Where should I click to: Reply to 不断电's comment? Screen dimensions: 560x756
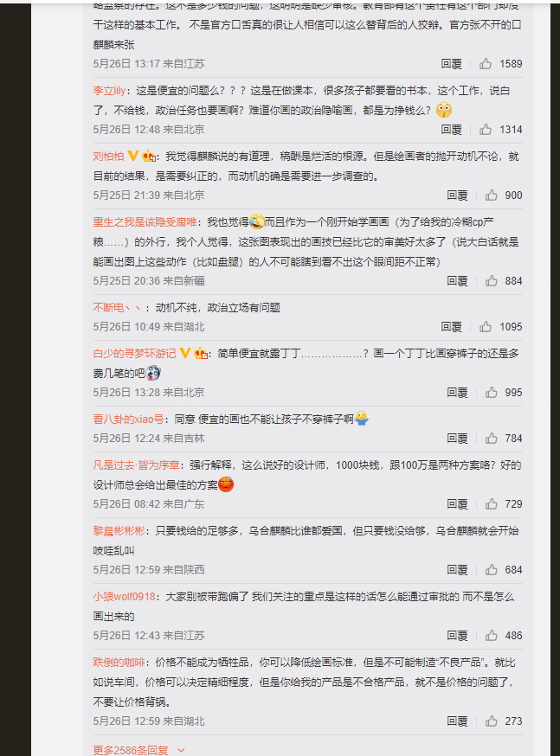coord(451,326)
